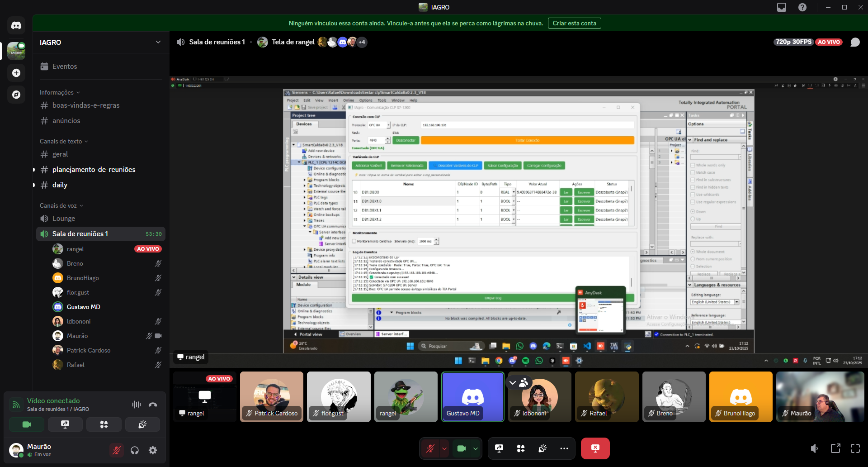This screenshot has height=467, width=868.
Task: Open Eventos in the sidebar
Action: (101, 67)
